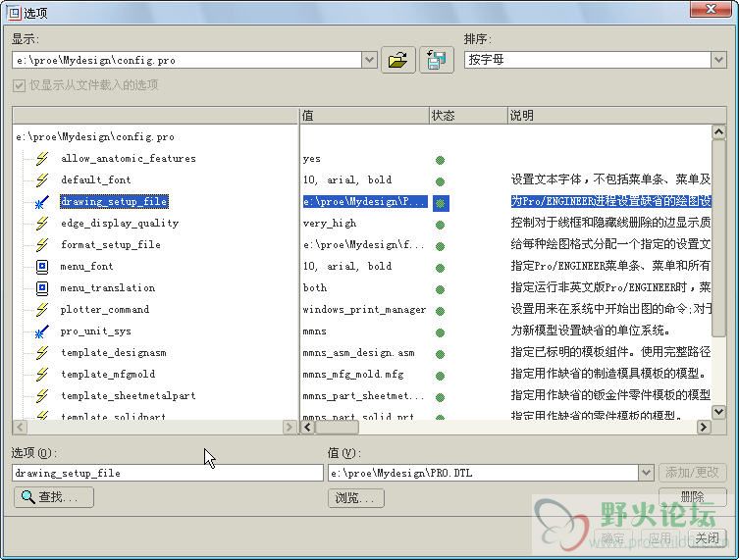Select the template_designasm option row

coord(113,353)
